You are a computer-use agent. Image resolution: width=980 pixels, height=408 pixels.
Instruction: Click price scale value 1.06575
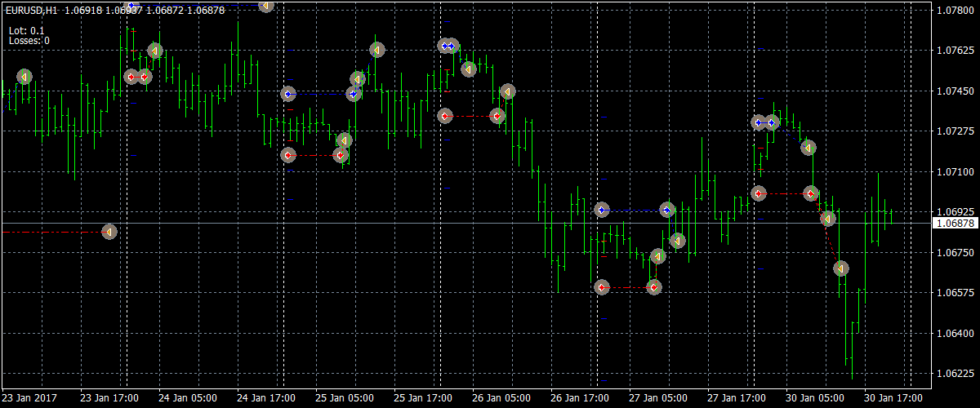point(955,293)
